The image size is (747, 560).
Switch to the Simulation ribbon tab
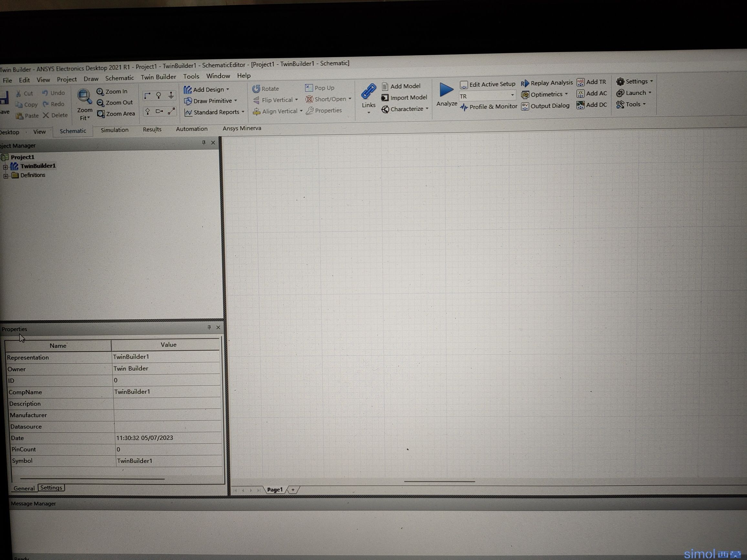pos(114,130)
